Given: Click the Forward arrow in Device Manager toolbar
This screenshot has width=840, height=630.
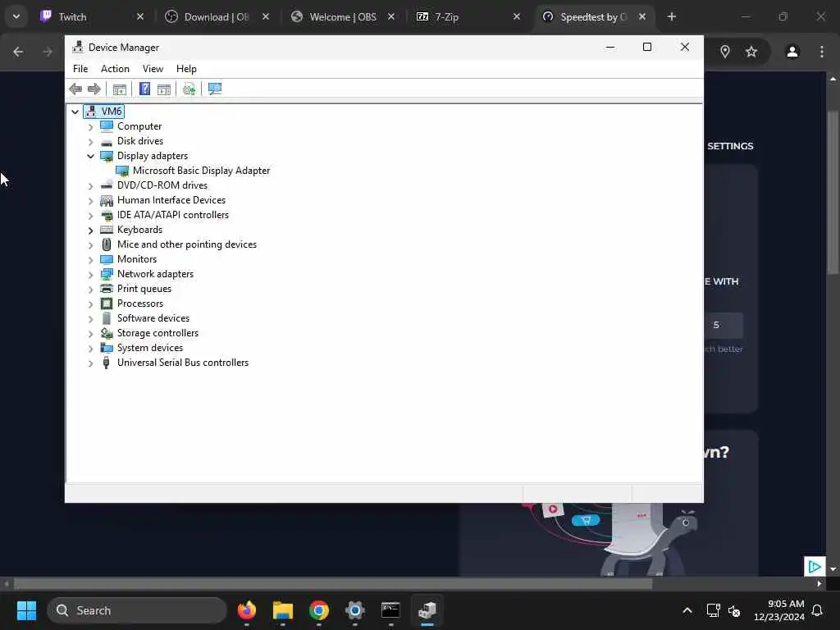Looking at the screenshot, I should pos(94,89).
